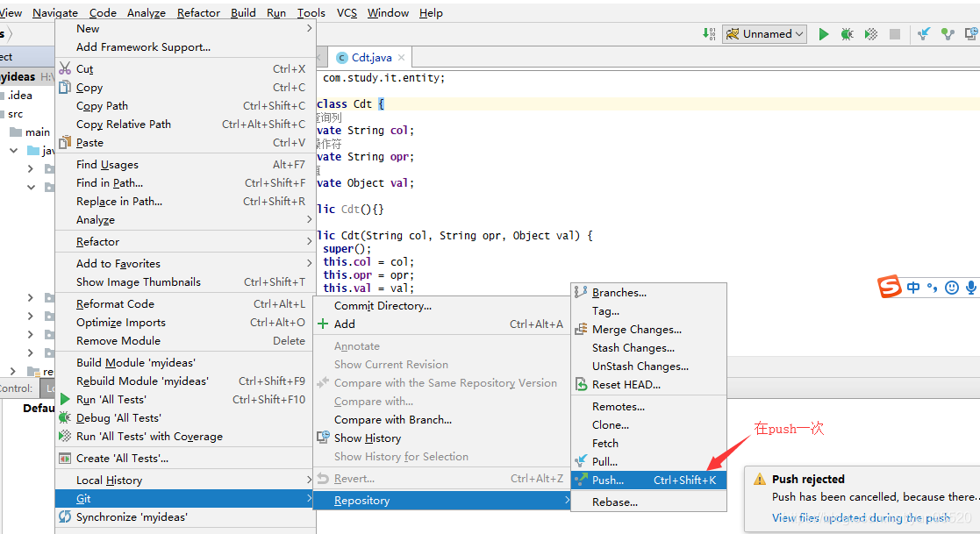980x534 pixels.
Task: Select Show Image Thumbnails entry
Action: 185,281
